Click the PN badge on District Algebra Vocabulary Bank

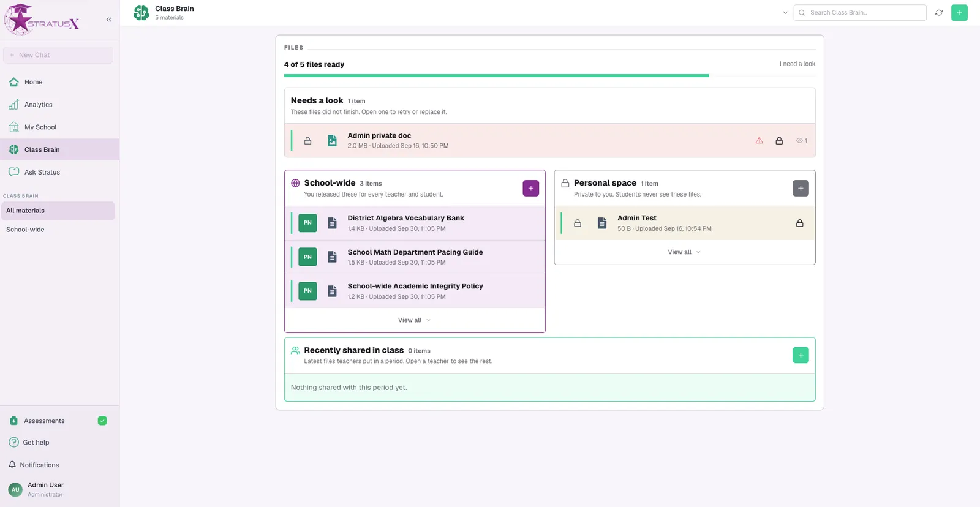tap(307, 223)
